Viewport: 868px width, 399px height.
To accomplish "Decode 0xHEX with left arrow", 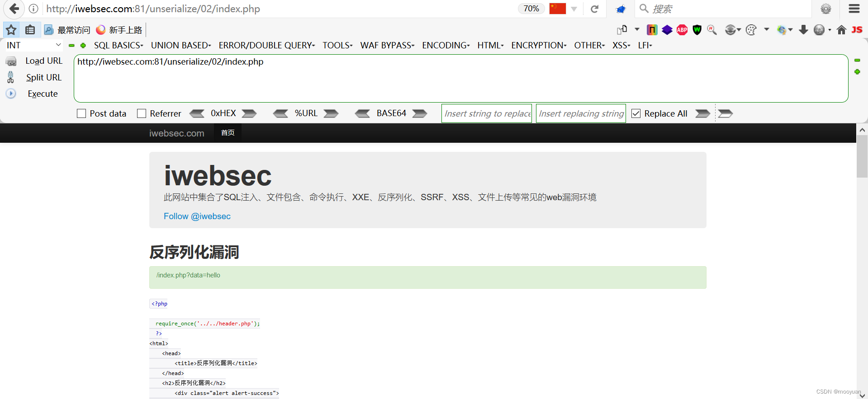I will click(197, 113).
